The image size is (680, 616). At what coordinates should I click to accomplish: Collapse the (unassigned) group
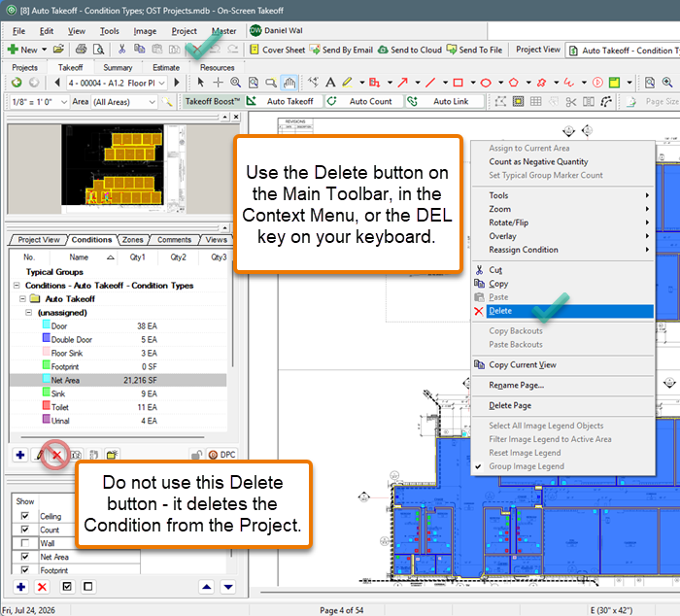(28, 312)
